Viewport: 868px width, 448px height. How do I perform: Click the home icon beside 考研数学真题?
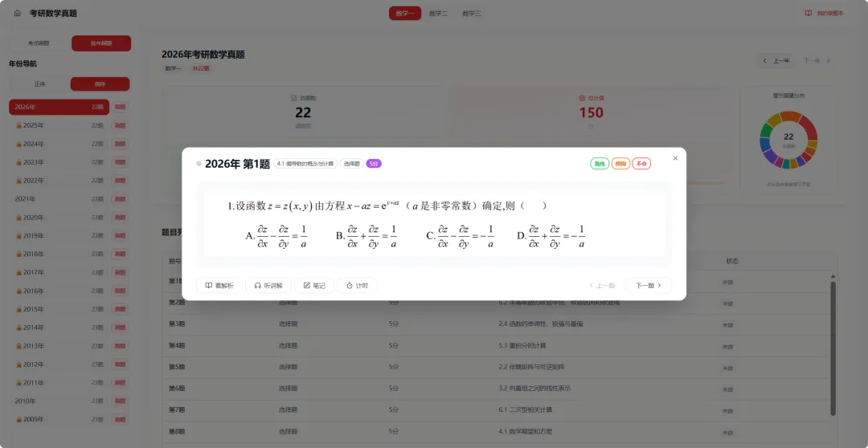(17, 14)
